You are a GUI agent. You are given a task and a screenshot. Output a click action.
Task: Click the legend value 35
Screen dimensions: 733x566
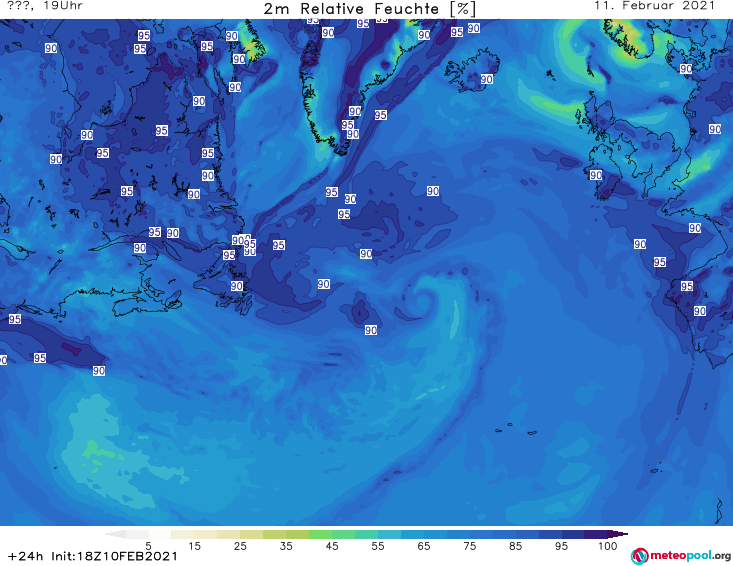click(x=286, y=546)
